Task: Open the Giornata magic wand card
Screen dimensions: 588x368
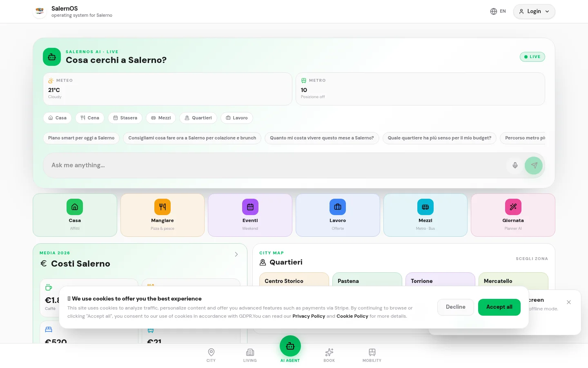Action: point(513,215)
